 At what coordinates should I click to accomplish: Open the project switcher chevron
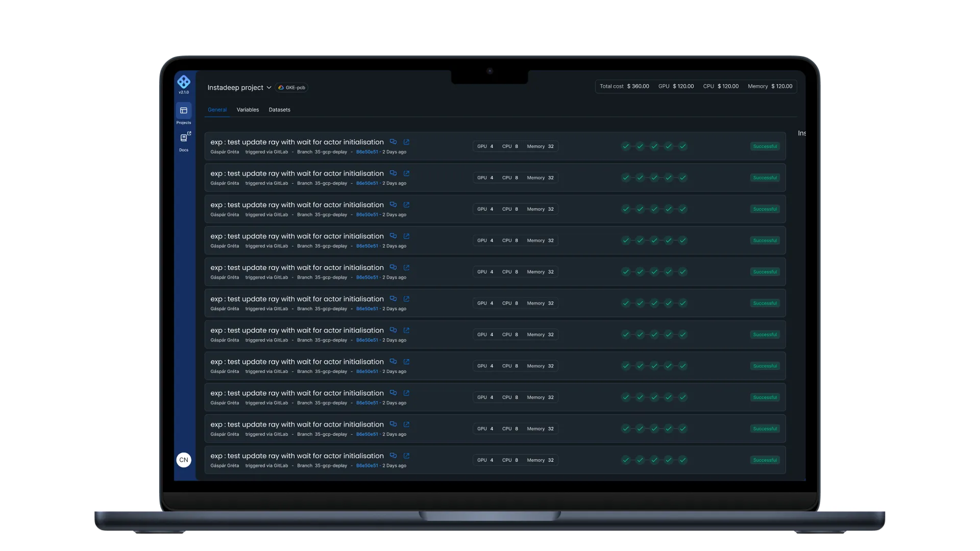(269, 87)
